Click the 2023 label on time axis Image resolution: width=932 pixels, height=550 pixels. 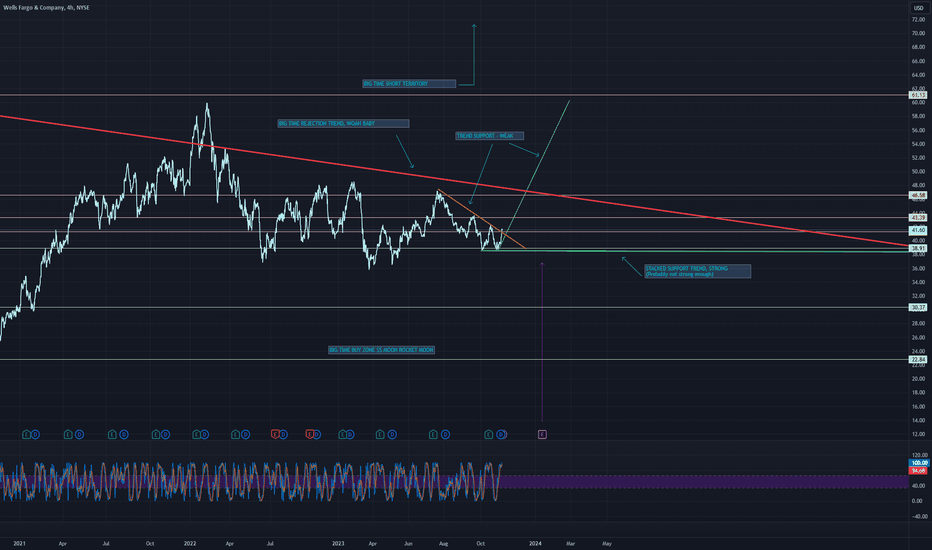(x=338, y=543)
